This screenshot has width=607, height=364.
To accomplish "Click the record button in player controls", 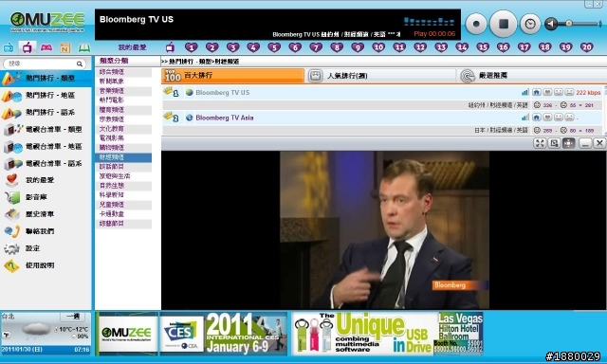I will coord(476,24).
